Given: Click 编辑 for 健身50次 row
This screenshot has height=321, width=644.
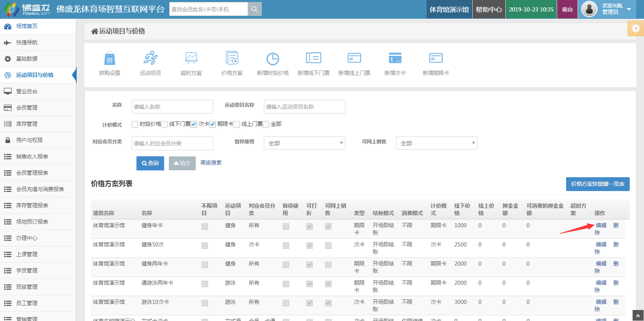Looking at the screenshot, I should click(x=601, y=244).
